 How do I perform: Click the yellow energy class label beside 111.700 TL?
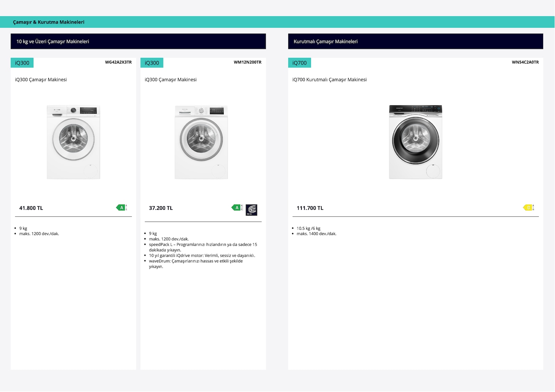[529, 208]
